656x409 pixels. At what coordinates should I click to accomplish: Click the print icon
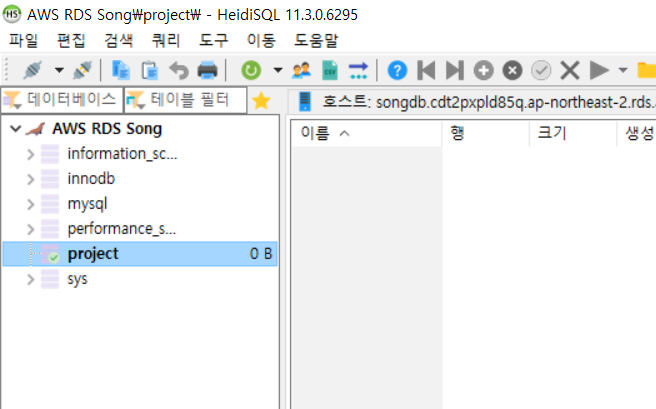pos(208,70)
